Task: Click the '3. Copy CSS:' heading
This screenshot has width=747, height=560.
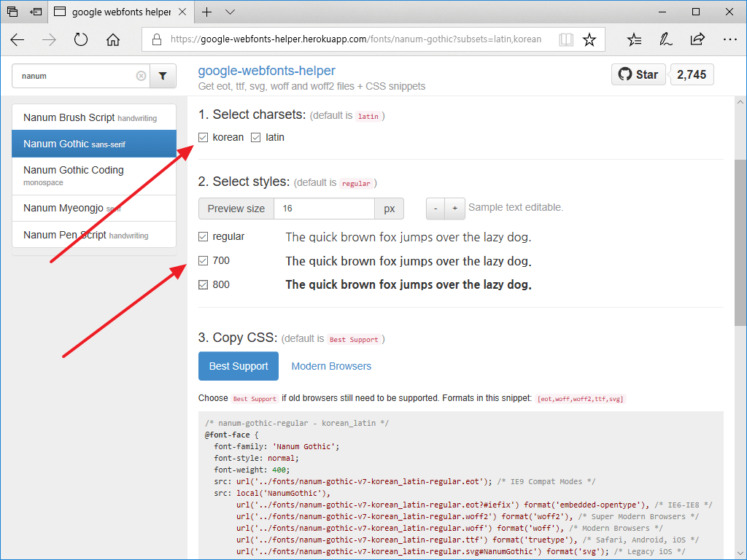Action: tap(238, 338)
